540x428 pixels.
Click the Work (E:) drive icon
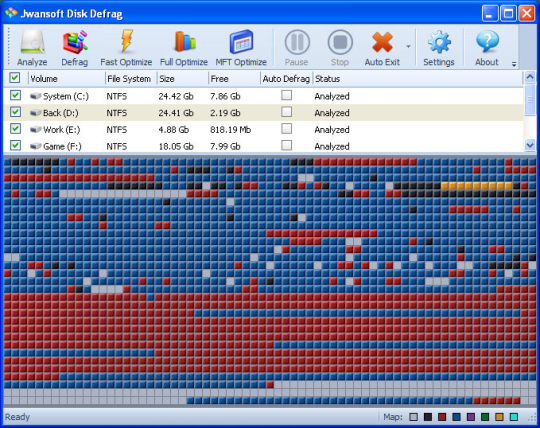(35, 129)
